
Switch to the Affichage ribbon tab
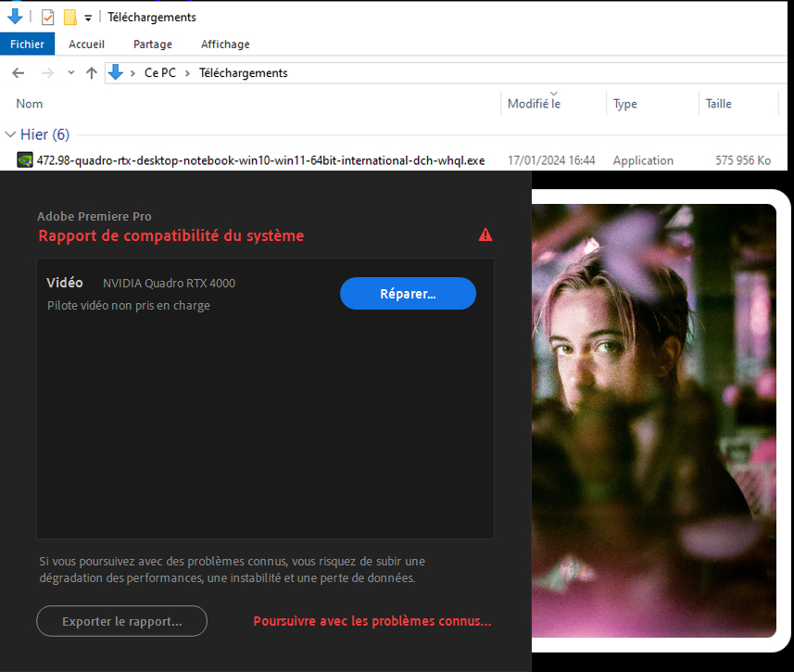[225, 44]
